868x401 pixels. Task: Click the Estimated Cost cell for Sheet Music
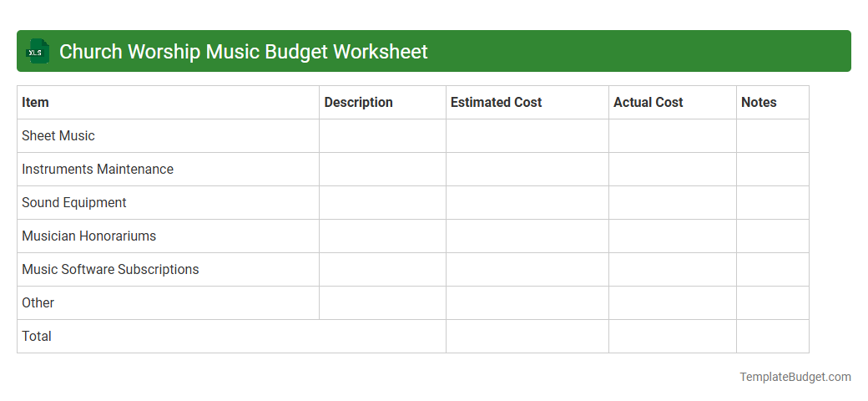click(x=527, y=135)
